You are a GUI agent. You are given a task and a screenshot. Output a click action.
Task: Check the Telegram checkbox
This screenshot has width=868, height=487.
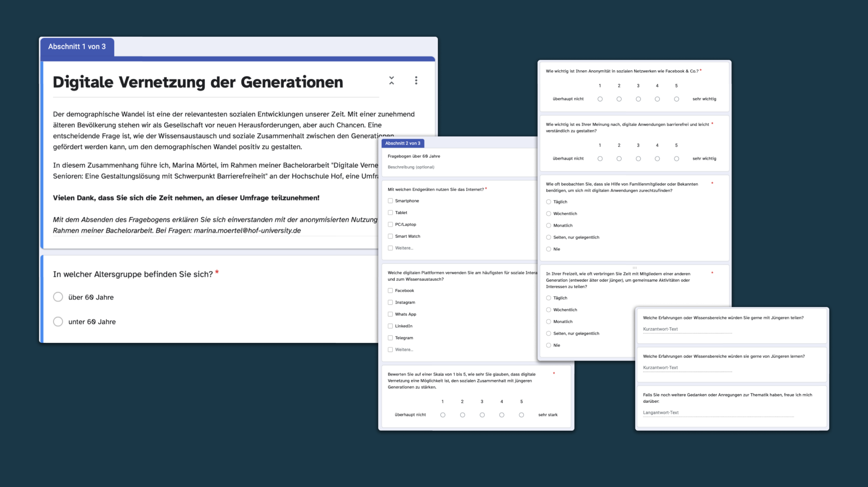(x=390, y=338)
